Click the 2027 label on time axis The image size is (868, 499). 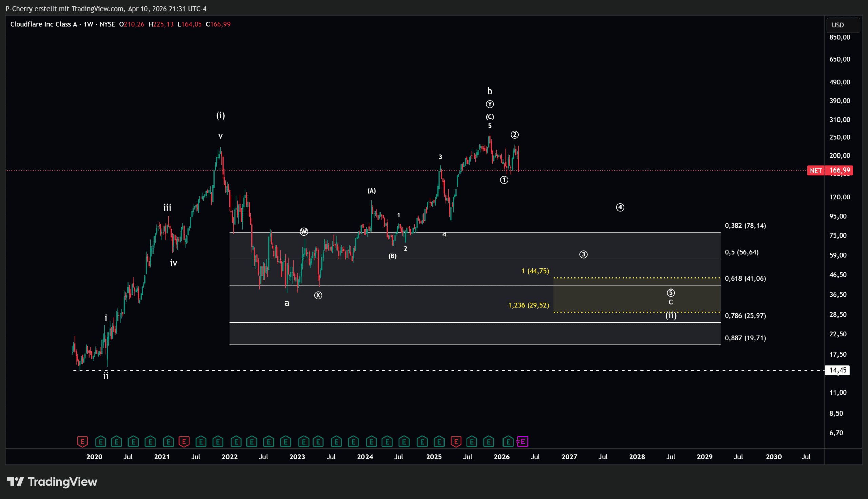click(569, 457)
